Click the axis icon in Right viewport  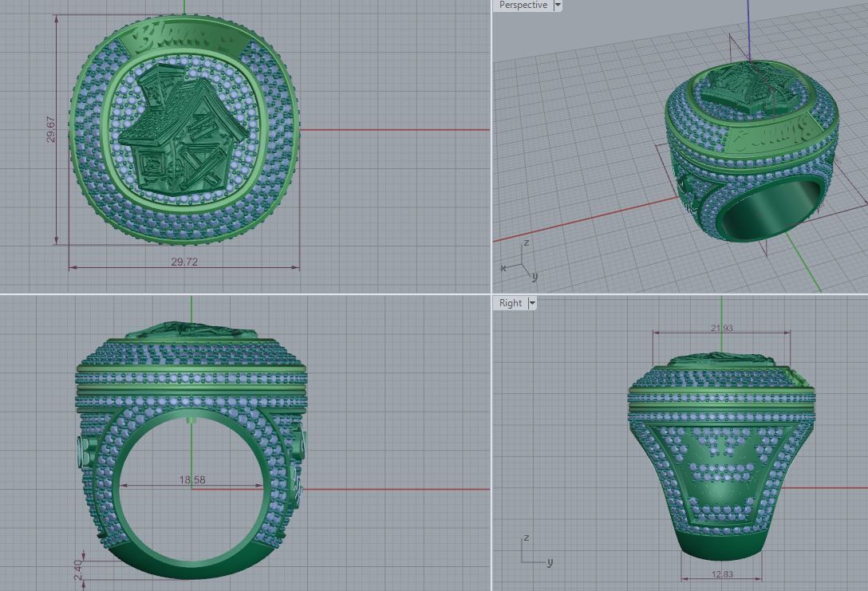[536, 550]
